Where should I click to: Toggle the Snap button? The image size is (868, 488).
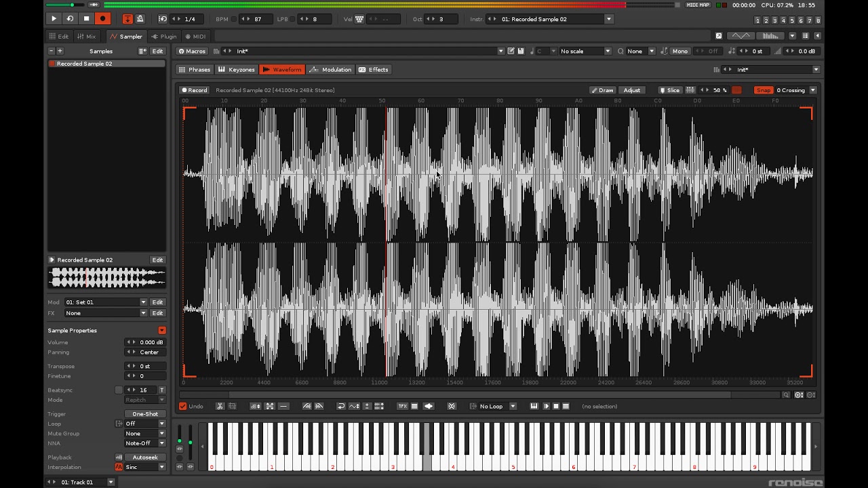click(x=764, y=90)
